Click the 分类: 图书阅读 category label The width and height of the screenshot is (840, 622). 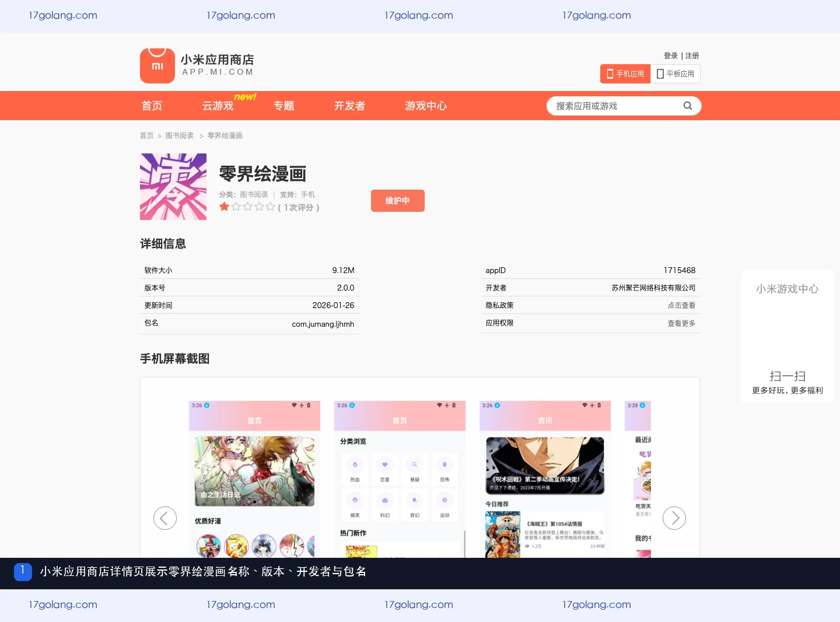click(244, 194)
